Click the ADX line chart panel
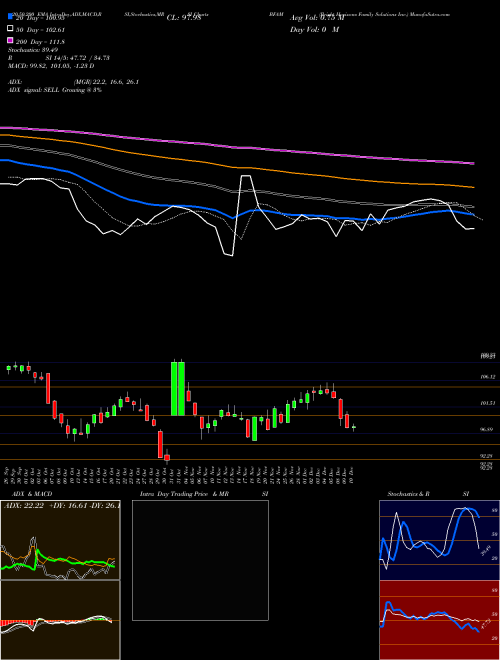Screen dimensions: 500x660 (x=60, y=540)
